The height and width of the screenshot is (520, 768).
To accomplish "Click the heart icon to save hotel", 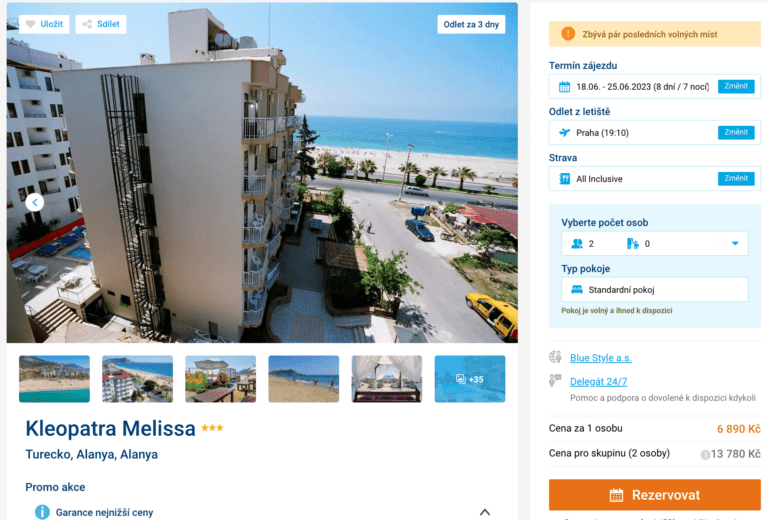I will pos(30,24).
